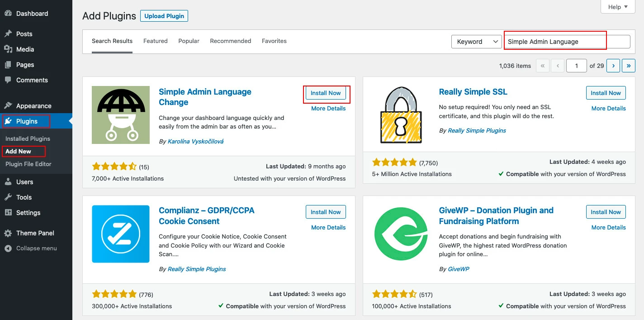Open GiveWP author link

point(459,269)
